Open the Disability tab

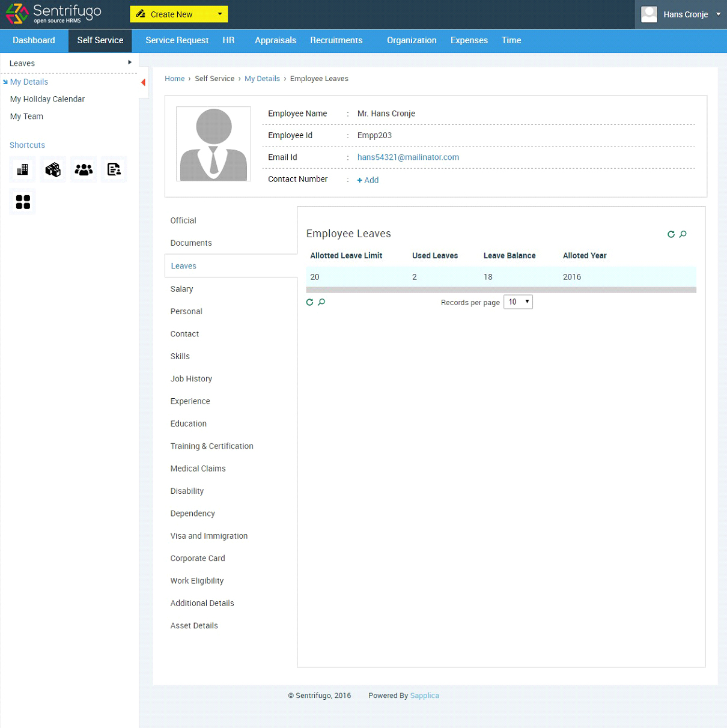click(x=187, y=491)
